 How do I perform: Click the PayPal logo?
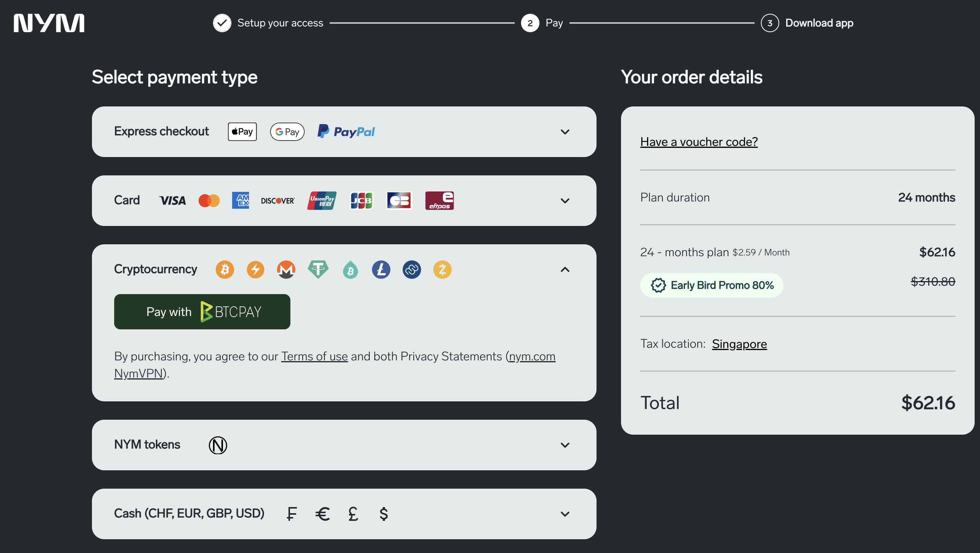point(346,132)
